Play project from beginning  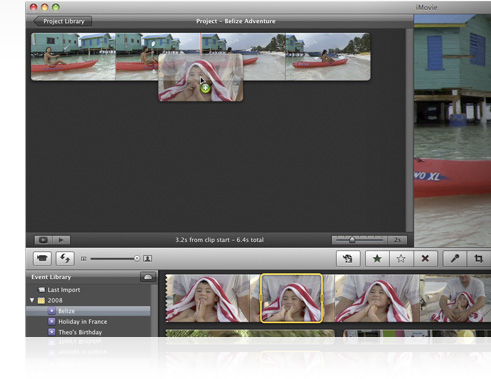pos(61,240)
